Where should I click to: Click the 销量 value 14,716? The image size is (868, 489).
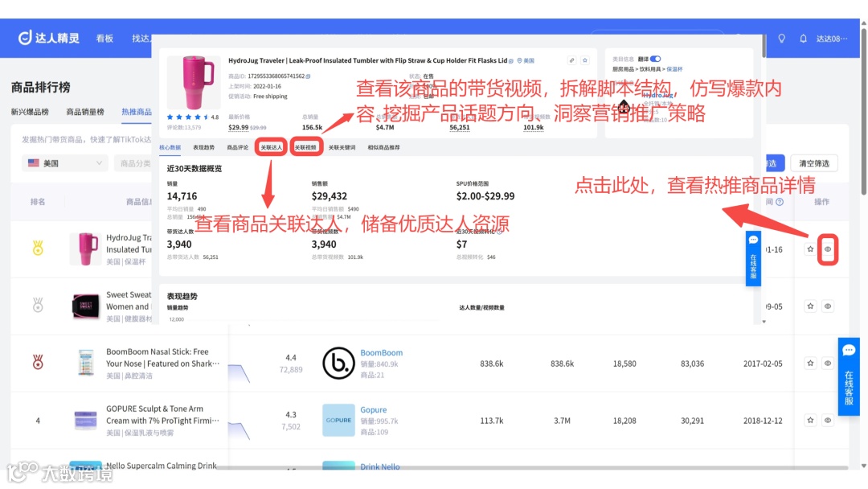pyautogui.click(x=182, y=196)
